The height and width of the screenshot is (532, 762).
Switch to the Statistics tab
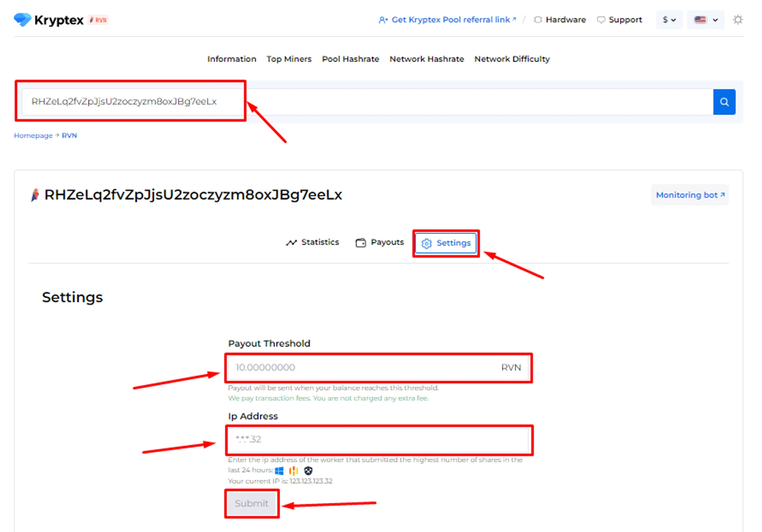312,242
